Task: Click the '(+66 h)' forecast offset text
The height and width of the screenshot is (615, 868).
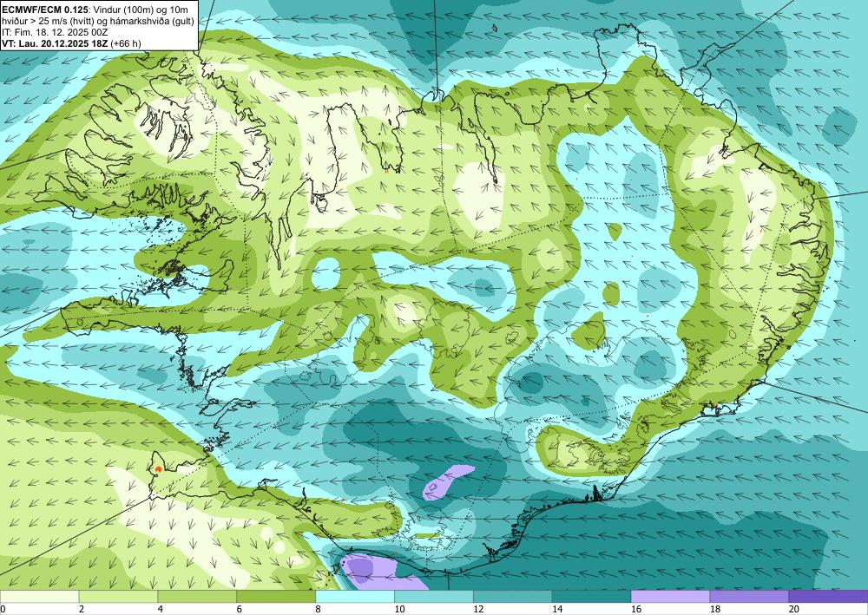Action: click(x=125, y=43)
